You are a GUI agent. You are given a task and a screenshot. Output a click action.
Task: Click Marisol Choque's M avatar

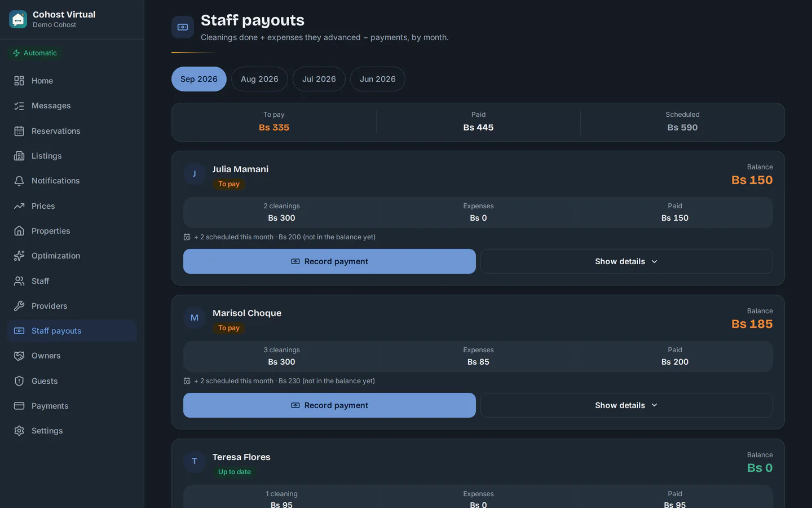click(x=194, y=318)
